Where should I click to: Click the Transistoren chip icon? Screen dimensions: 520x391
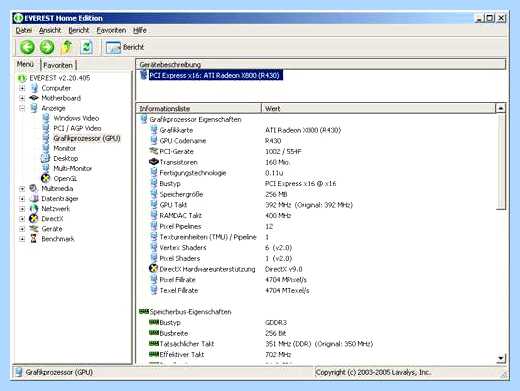154,162
